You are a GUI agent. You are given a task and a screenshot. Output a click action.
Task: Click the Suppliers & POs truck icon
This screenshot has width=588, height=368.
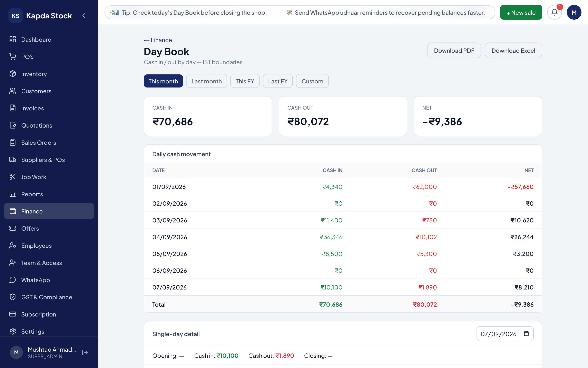click(x=13, y=160)
